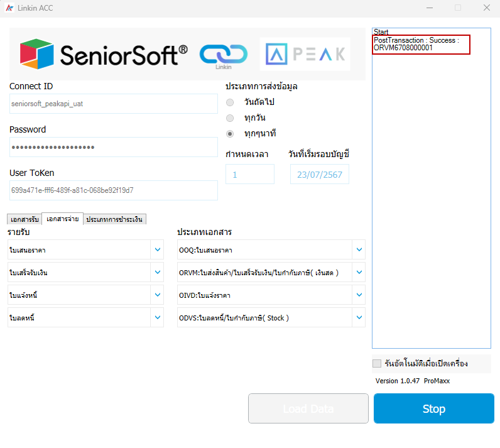Click the User ToKen input field
This screenshot has width=500, height=448.
pyautogui.click(x=114, y=190)
